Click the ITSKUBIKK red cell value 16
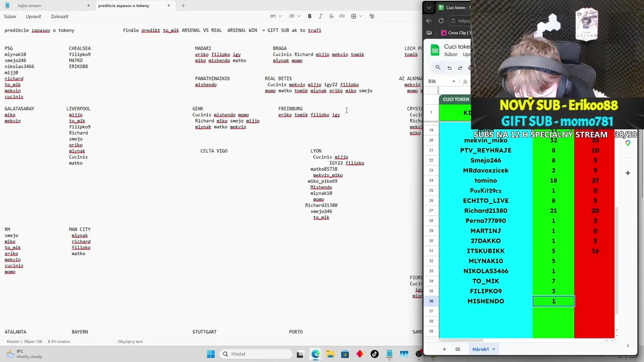 [x=595, y=251]
